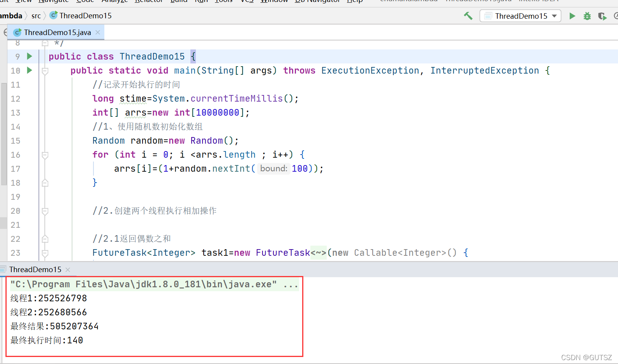Click the class icon in the breadcrumb
The height and width of the screenshot is (364, 618).
point(54,15)
